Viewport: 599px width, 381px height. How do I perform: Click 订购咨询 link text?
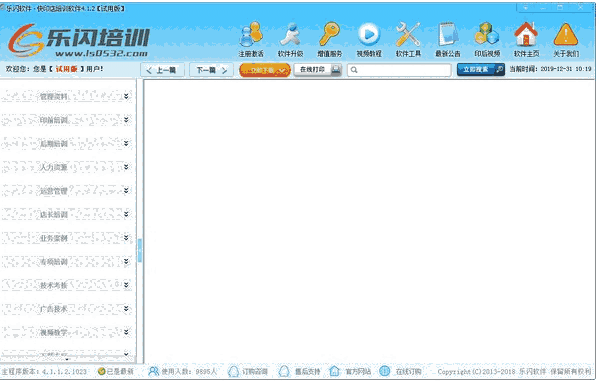pyautogui.click(x=255, y=371)
